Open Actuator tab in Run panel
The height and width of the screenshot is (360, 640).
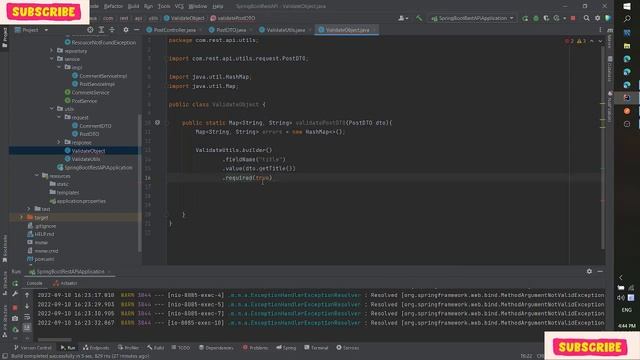pyautogui.click(x=65, y=283)
